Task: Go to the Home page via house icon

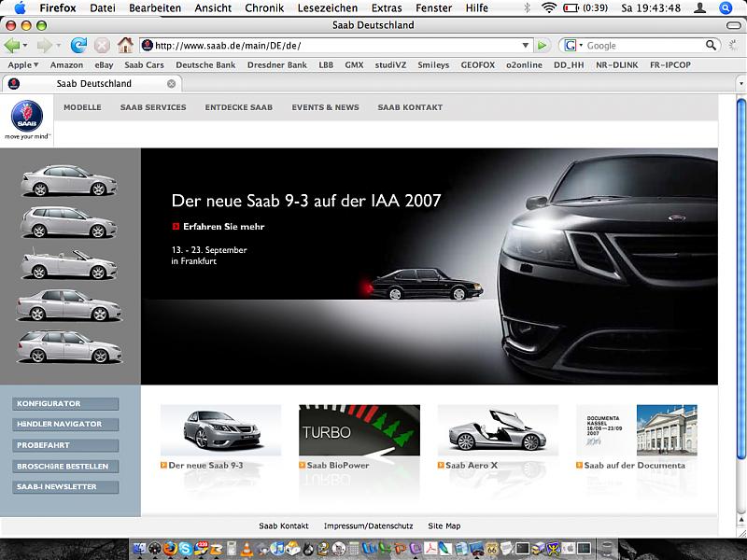Action: 125,45
